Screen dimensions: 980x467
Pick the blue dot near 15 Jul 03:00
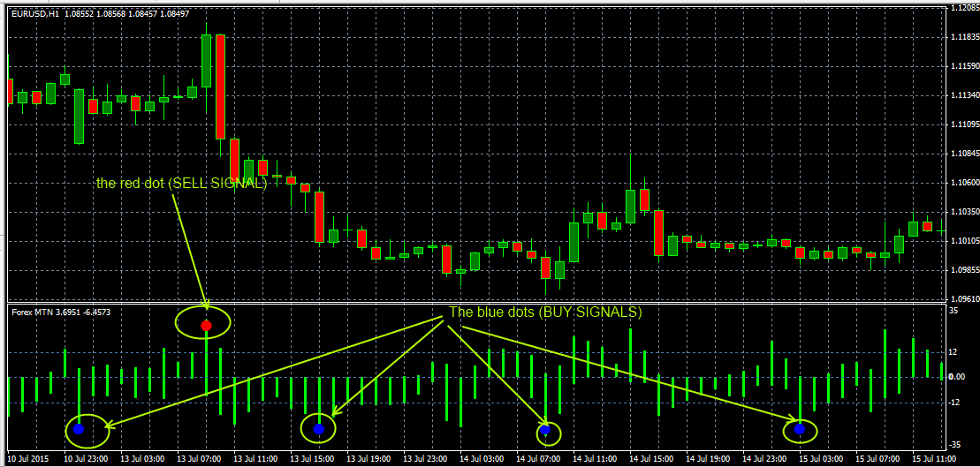tap(800, 429)
